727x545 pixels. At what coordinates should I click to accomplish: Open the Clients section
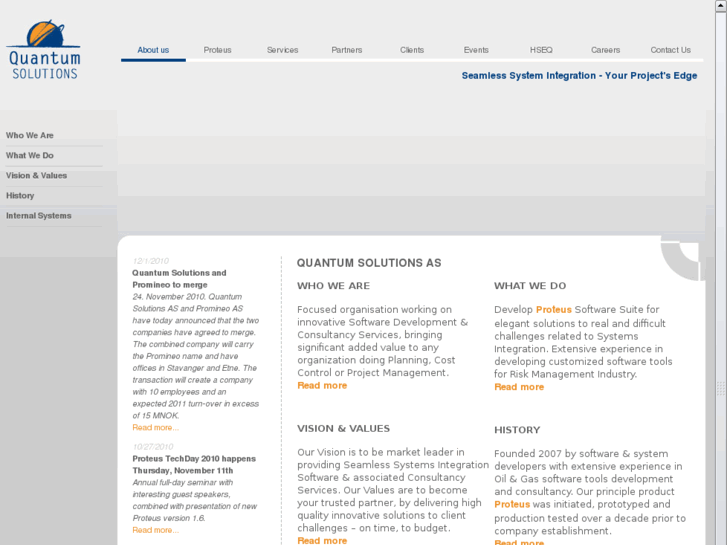click(412, 50)
